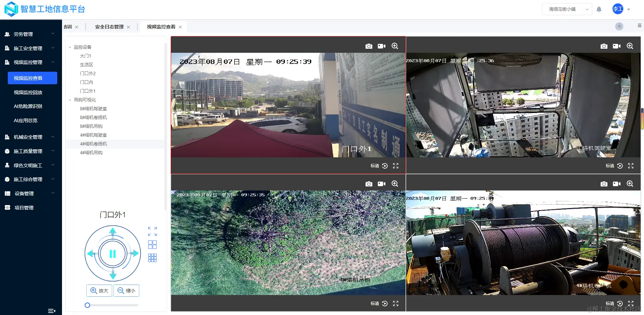The height and width of the screenshot is (315, 644).
Task: Open playback for 8#塔机驾驶室 feed
Action: point(620,166)
